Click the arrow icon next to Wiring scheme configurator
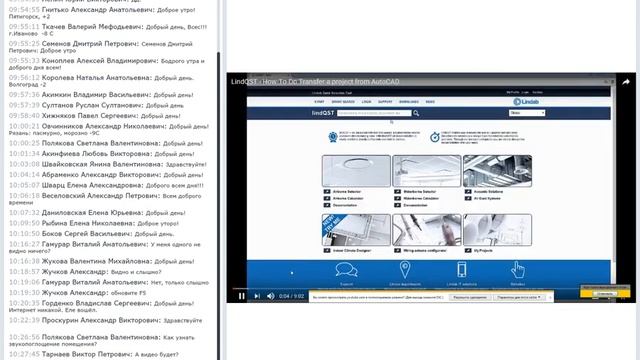640x360 pixels. 398,250
